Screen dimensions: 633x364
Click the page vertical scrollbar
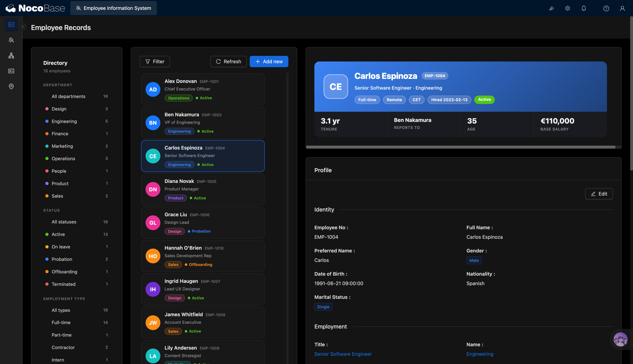pyautogui.click(x=631, y=94)
